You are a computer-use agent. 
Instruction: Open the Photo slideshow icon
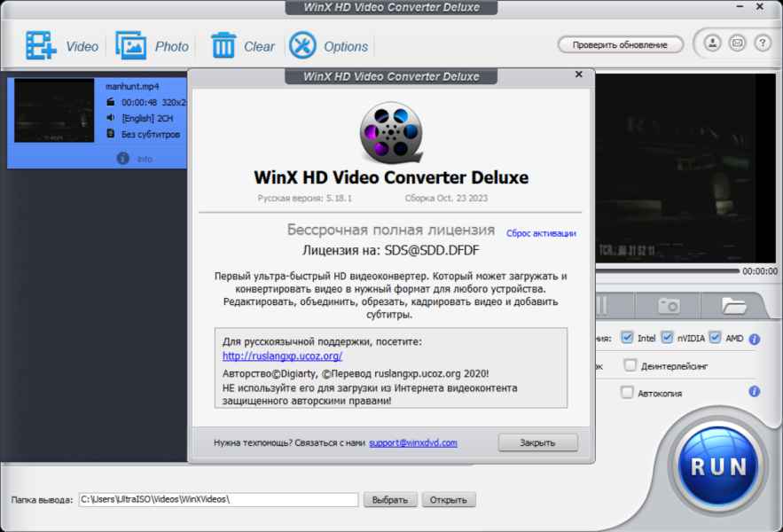point(131,46)
